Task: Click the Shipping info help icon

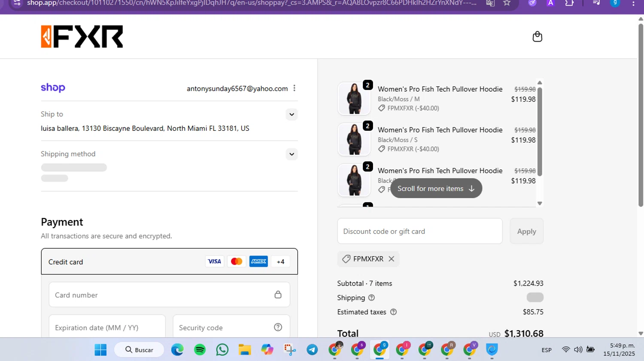Action: (x=371, y=298)
